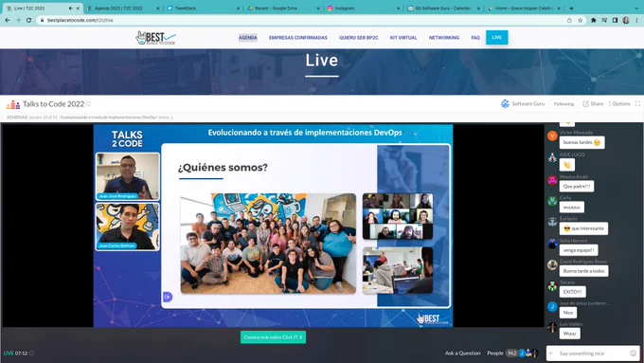
Task: Close the Instagram tab
Action: tap(398, 9)
